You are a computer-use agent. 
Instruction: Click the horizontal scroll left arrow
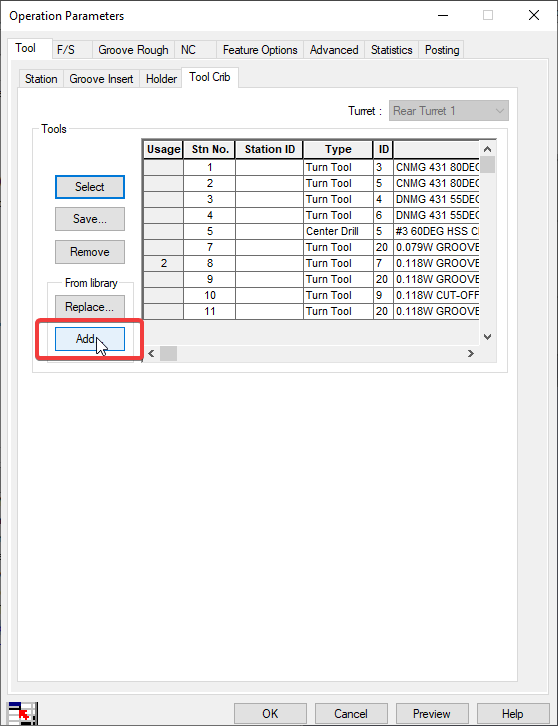[151, 353]
